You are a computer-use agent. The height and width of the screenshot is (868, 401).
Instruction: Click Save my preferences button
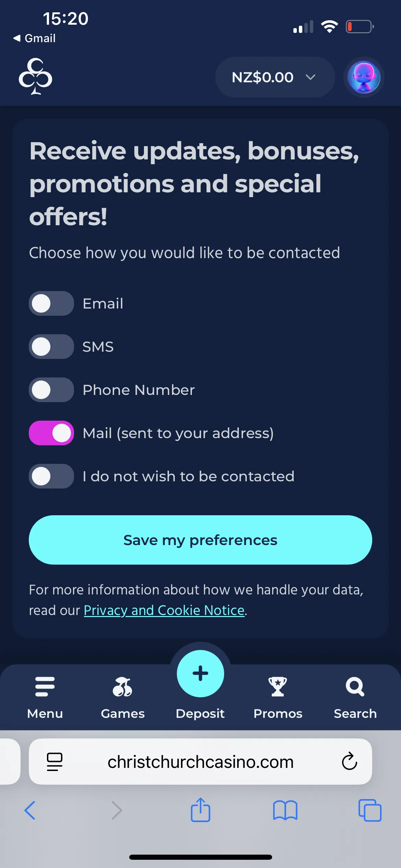pyautogui.click(x=200, y=540)
